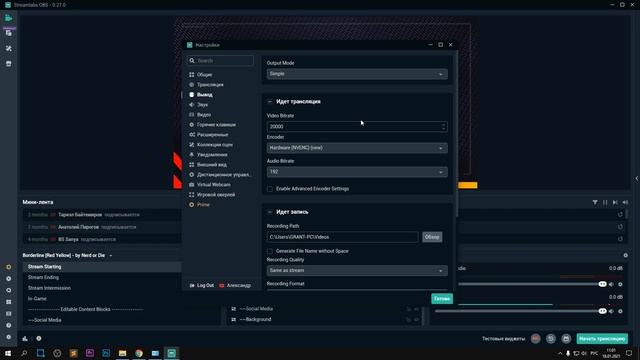Open File Explorer from the taskbar
This screenshot has height=360, width=640.
point(122,353)
